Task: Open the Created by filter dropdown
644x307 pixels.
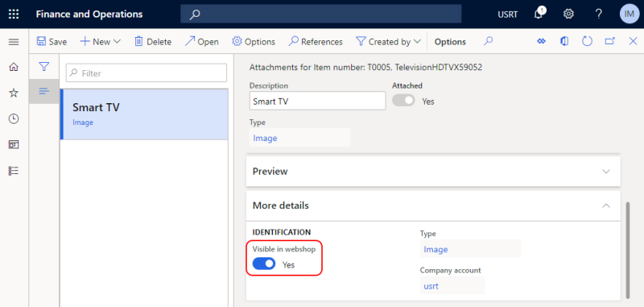Action: point(389,42)
